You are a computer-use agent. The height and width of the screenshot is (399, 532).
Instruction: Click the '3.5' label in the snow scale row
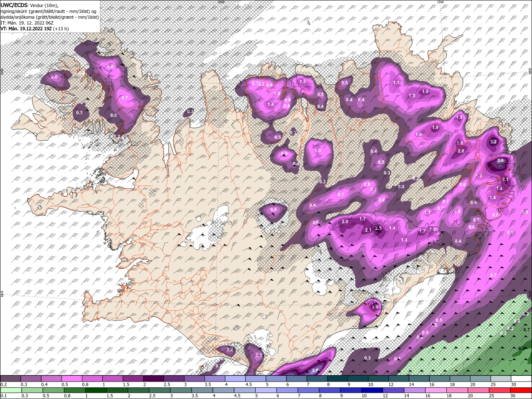(x=207, y=384)
